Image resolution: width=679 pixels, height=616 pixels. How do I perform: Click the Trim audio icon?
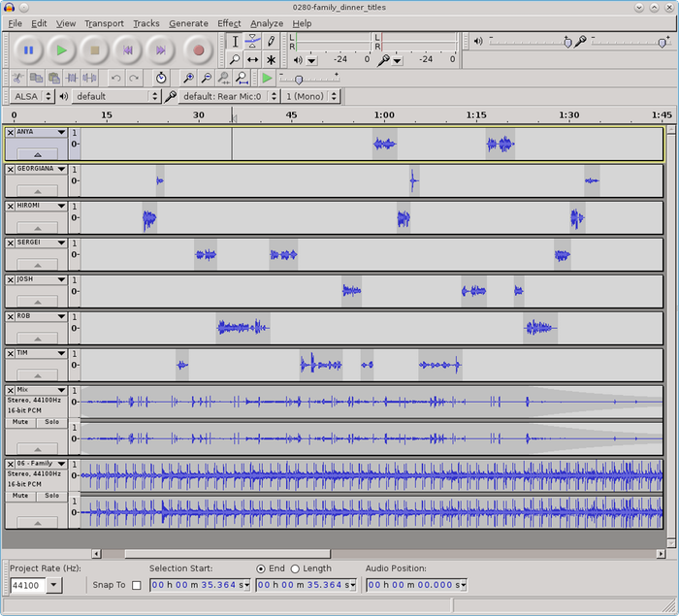[x=72, y=78]
